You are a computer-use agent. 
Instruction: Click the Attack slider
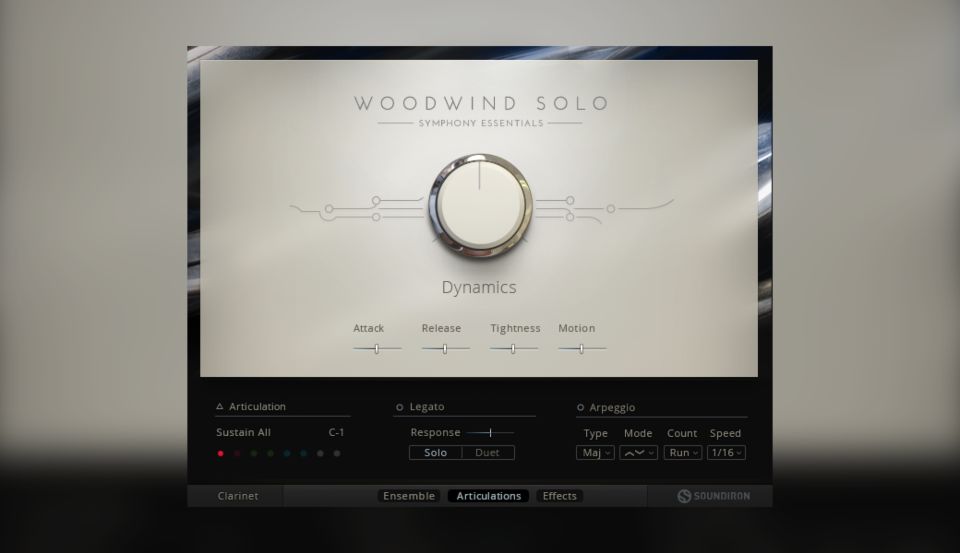point(377,348)
